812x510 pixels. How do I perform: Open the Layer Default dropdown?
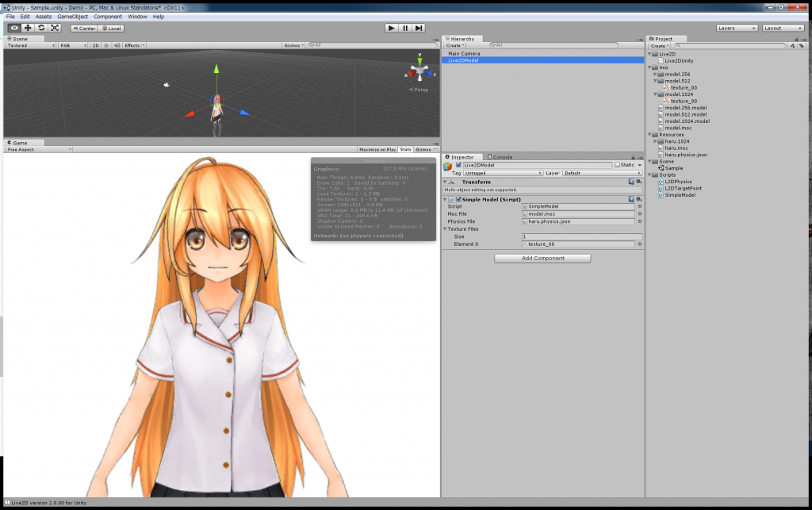pos(602,173)
